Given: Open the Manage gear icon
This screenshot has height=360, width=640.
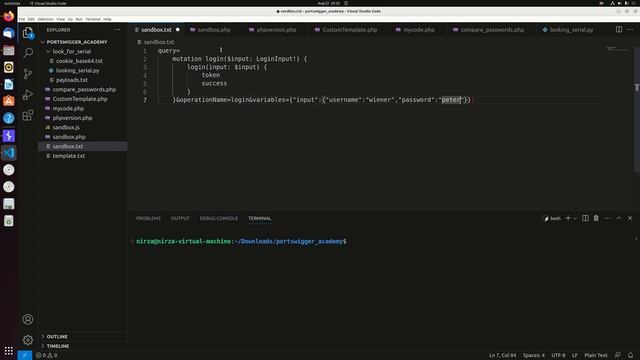Looking at the screenshot, I should [28, 340].
